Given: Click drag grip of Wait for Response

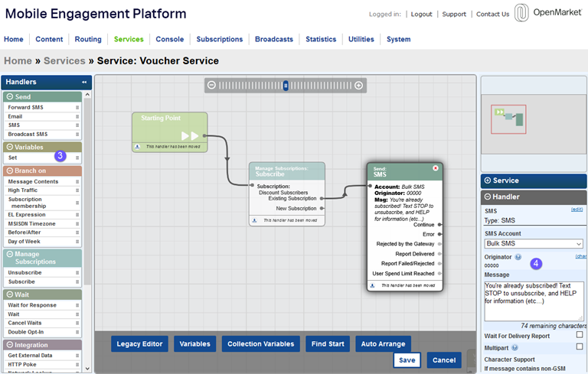Looking at the screenshot, I should pyautogui.click(x=77, y=305).
